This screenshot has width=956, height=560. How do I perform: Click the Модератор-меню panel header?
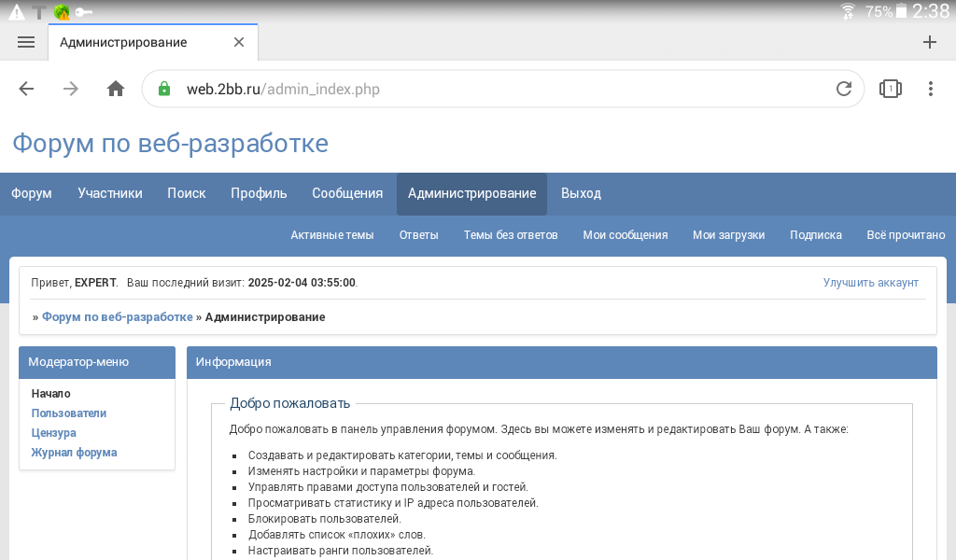pos(97,362)
